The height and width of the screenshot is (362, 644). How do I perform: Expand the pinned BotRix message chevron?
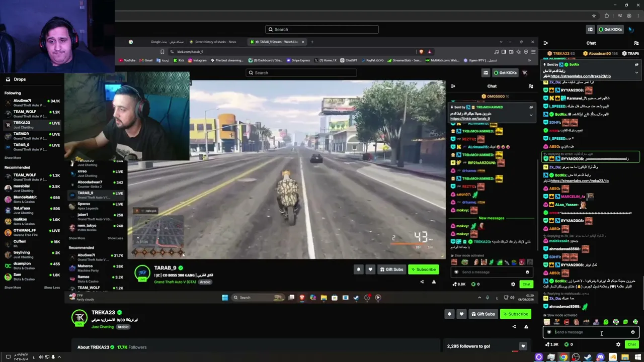[x=636, y=72]
